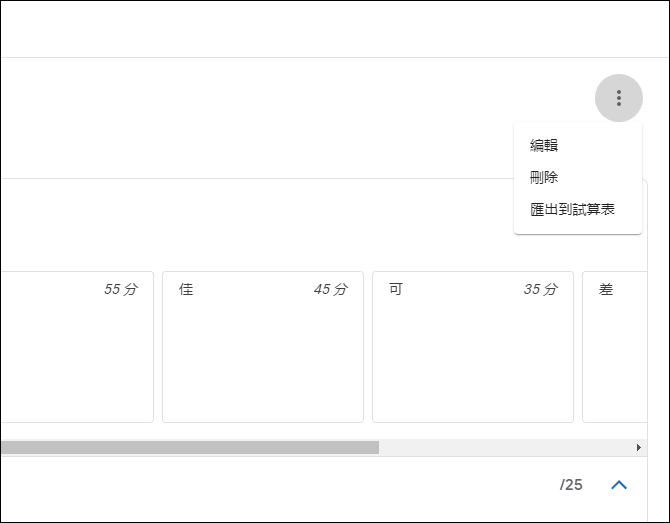Viewport: 670px width, 523px height.
Task: Click the 差 level title text
Action: point(606,289)
